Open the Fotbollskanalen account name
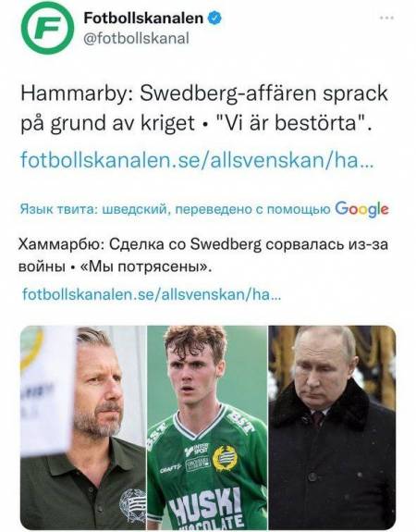 click(x=143, y=18)
